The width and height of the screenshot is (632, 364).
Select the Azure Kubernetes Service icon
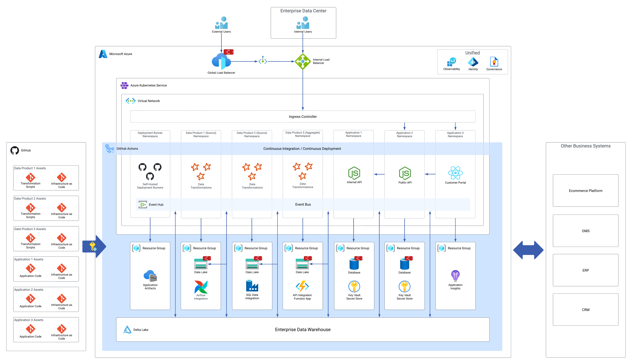(124, 86)
